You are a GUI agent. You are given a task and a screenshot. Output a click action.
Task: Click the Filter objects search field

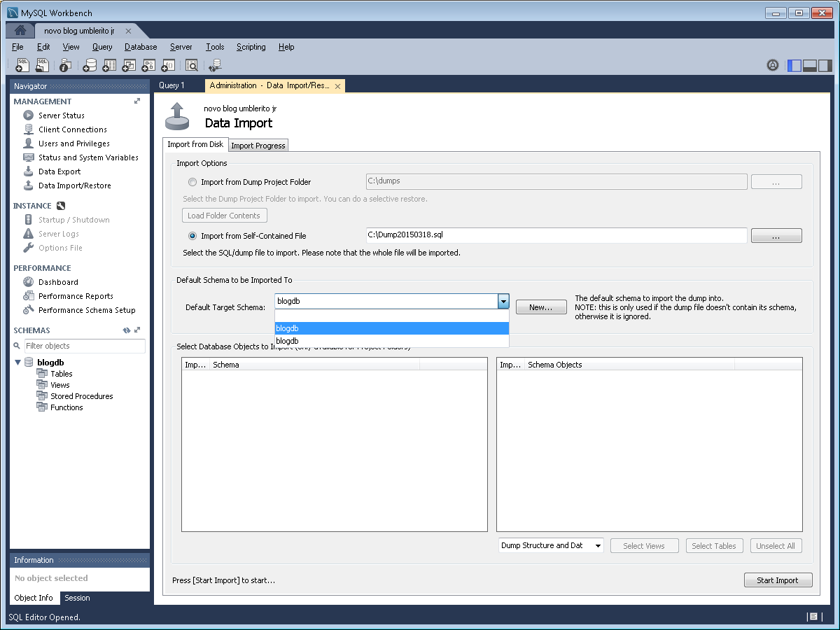[84, 346]
